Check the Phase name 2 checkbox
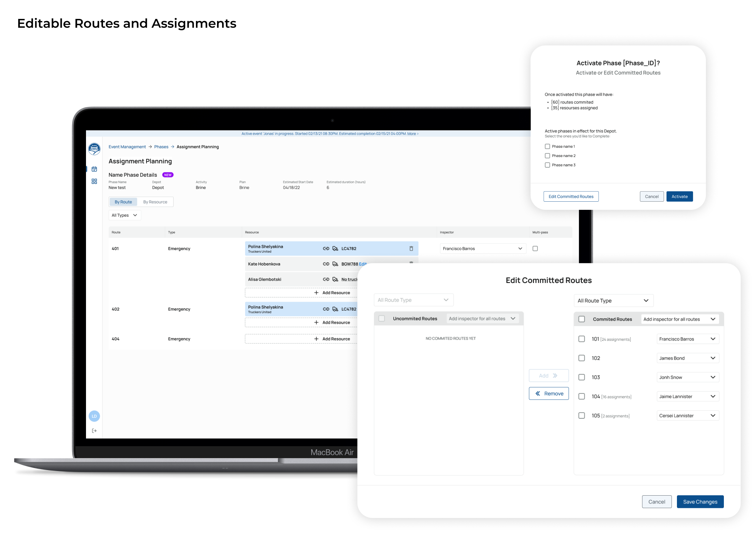This screenshot has width=756, height=552. [547, 155]
